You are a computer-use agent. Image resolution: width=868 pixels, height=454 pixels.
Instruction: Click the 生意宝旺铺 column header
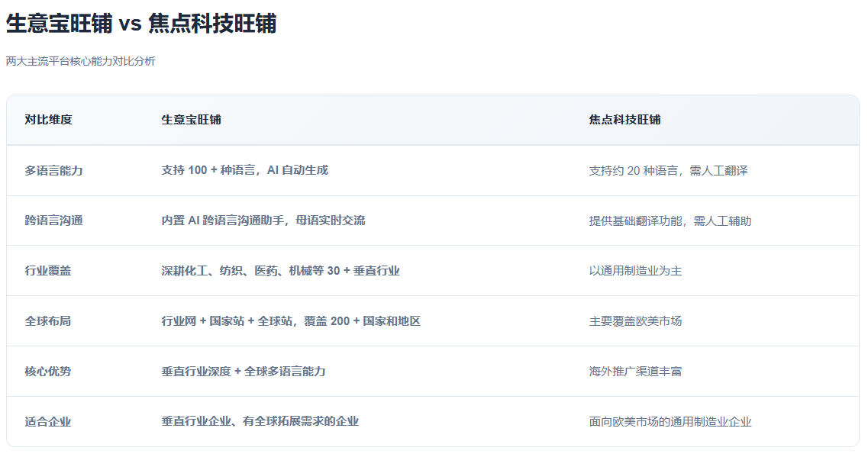pos(191,120)
